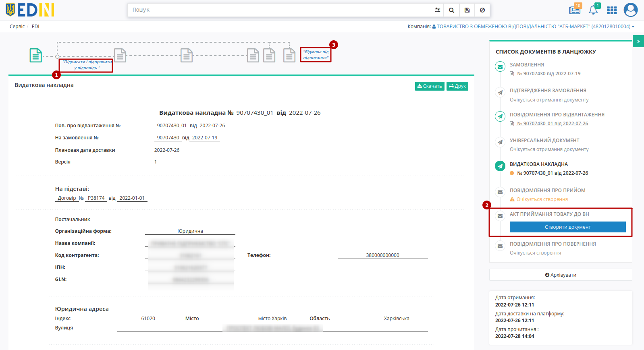This screenshot has height=350, width=644.
Task: Click the Скачать download button
Action: click(430, 86)
